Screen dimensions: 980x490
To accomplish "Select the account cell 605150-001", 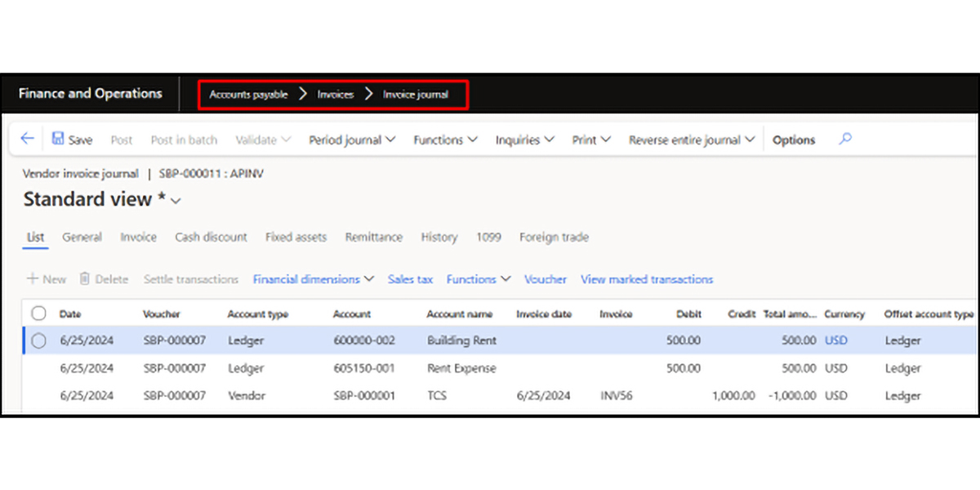I will (364, 368).
